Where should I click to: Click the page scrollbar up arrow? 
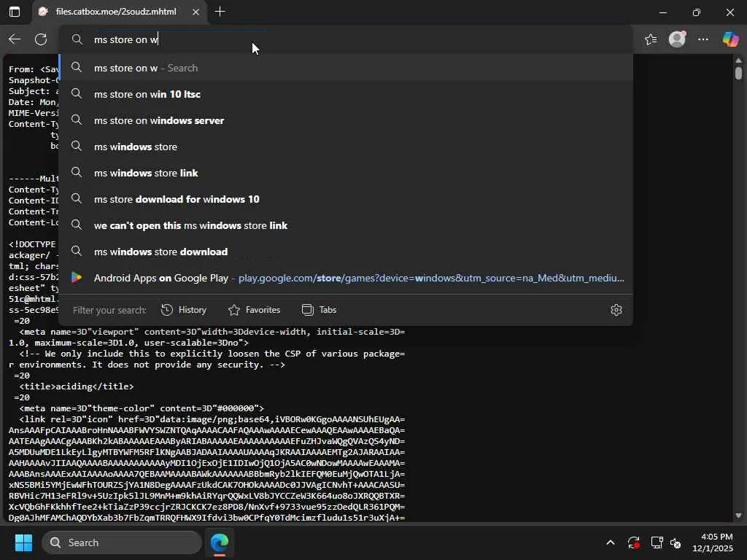coord(738,61)
